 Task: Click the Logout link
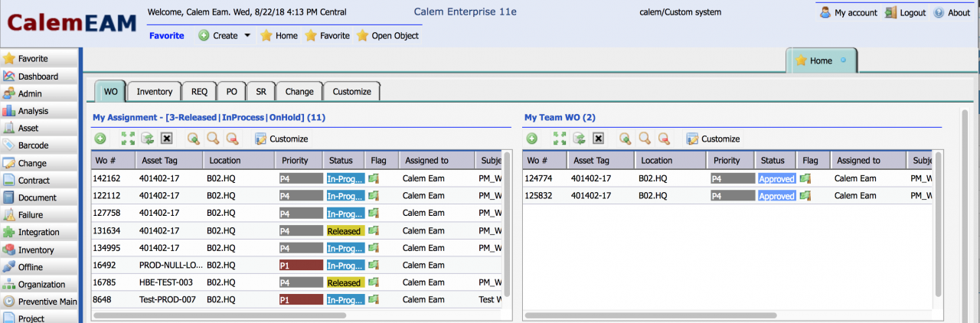[x=906, y=13]
